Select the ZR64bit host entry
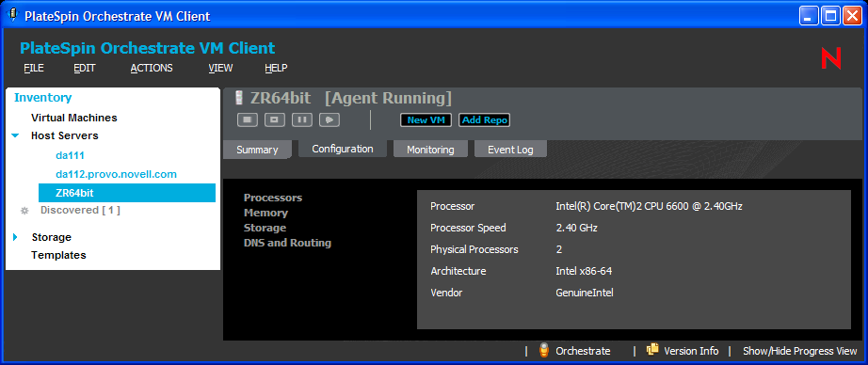The height and width of the screenshot is (365, 868). [x=127, y=193]
